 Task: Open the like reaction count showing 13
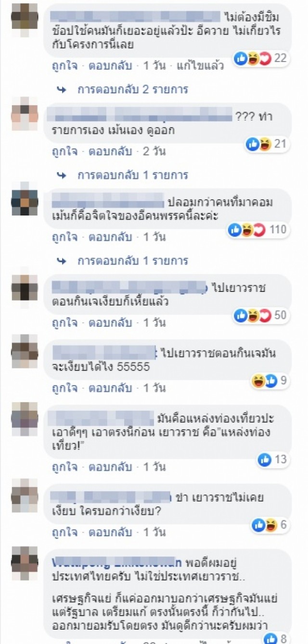pos(272,460)
